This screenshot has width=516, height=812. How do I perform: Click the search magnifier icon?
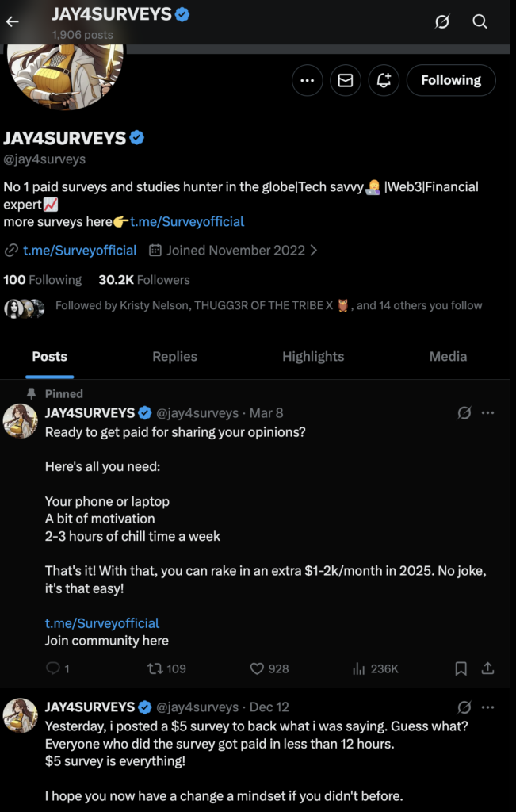click(480, 21)
